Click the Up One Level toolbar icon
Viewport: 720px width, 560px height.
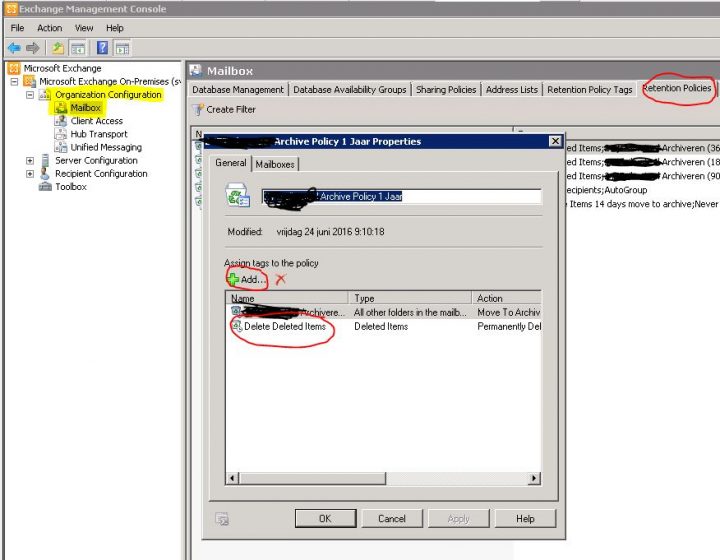(x=58, y=48)
